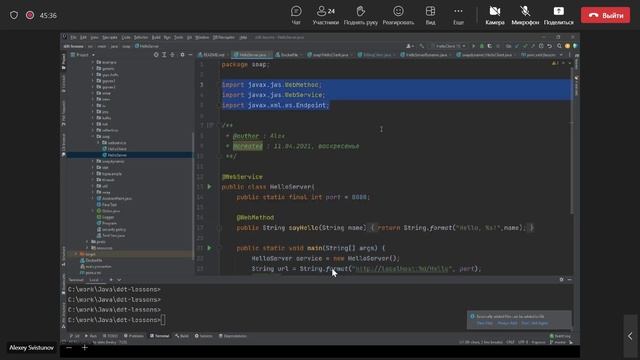
Task: Open the Project view dropdown
Action: pos(83,55)
